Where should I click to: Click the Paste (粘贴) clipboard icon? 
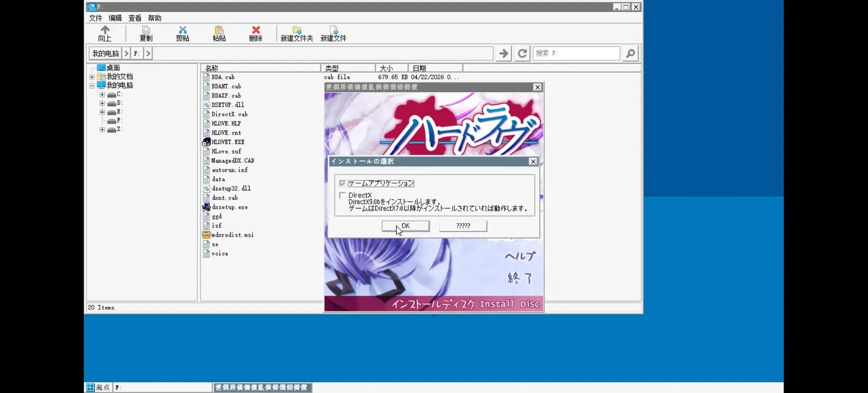219,30
